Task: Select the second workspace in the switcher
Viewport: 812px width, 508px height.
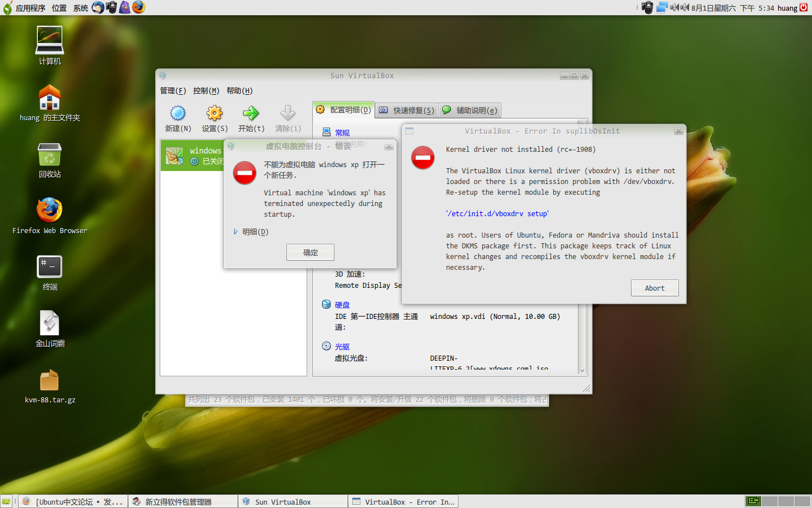Action: 770,501
